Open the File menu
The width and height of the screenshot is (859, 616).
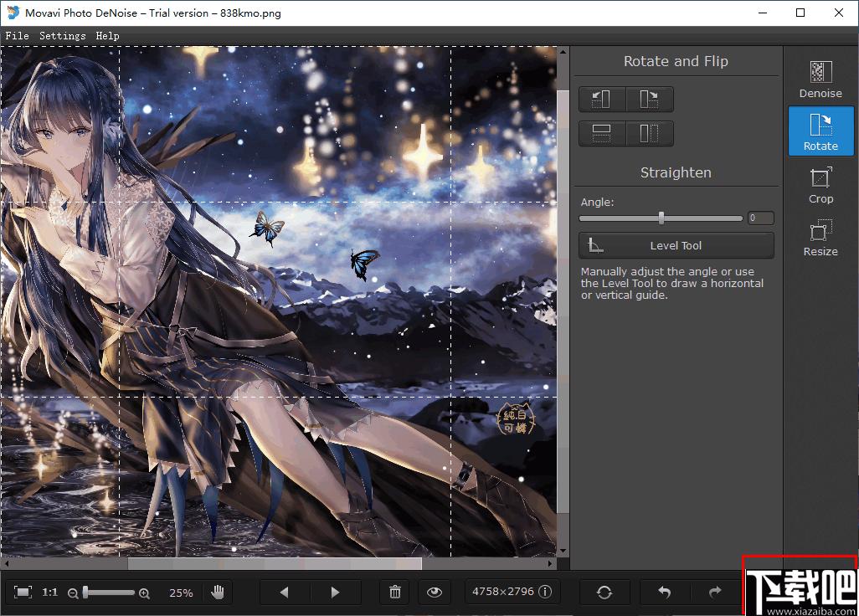click(17, 36)
